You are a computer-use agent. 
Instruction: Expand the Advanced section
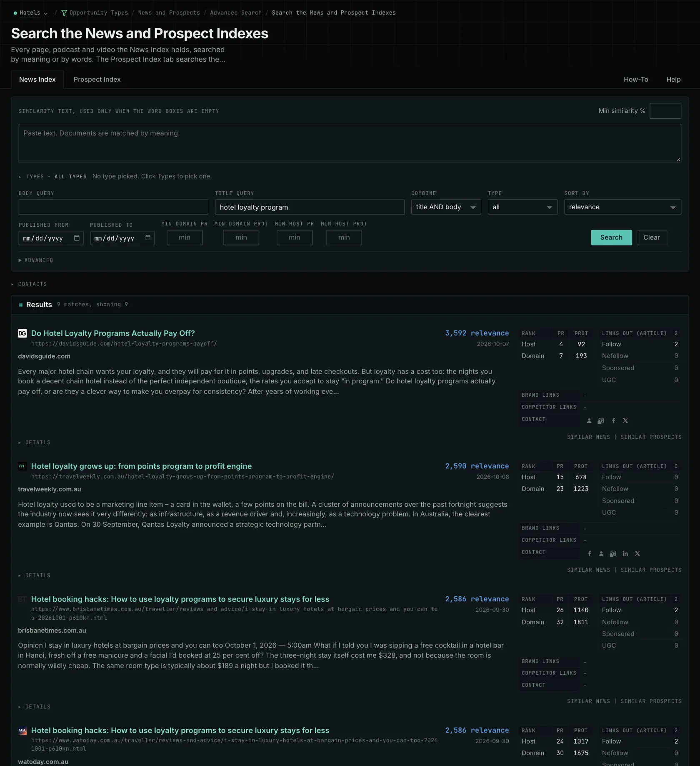point(36,260)
